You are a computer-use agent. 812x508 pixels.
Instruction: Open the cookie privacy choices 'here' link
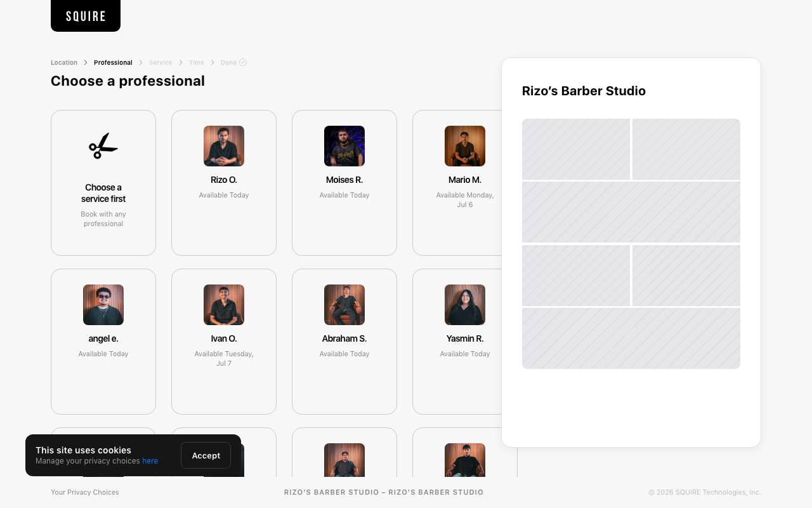click(150, 461)
